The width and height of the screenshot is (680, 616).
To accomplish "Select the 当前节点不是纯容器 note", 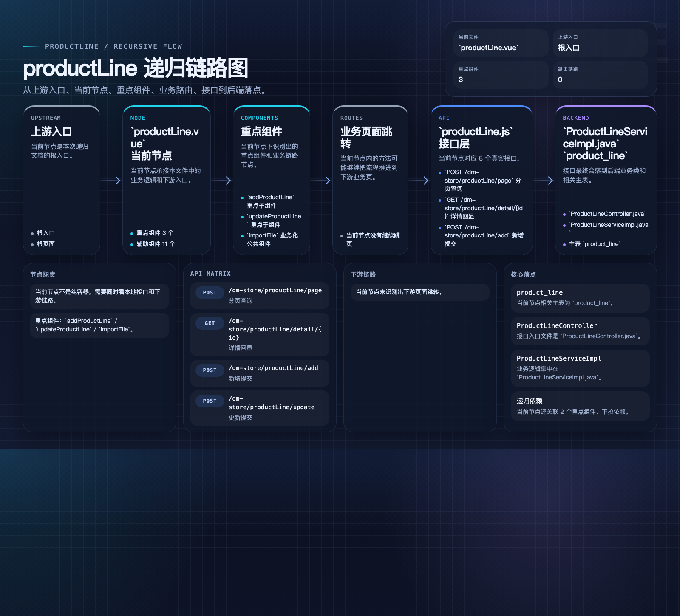I will coord(99,296).
